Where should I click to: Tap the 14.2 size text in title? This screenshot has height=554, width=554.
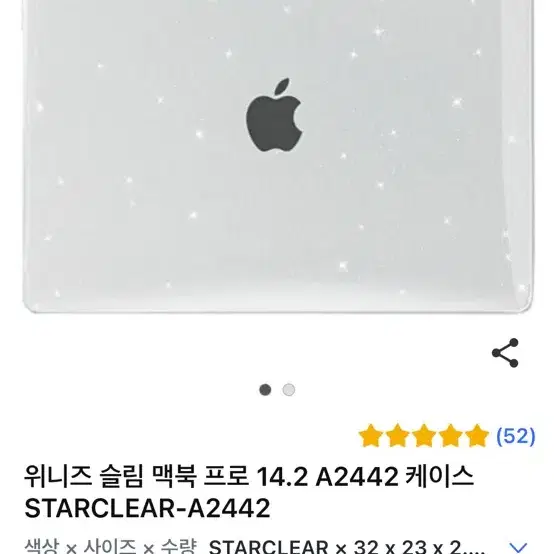tap(282, 477)
